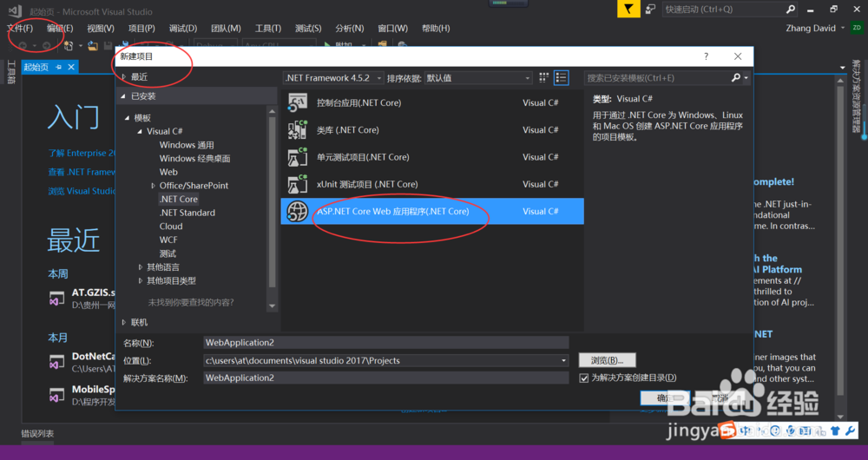Collapse the Visual C# tree node
This screenshot has width=868, height=460.
(x=140, y=132)
